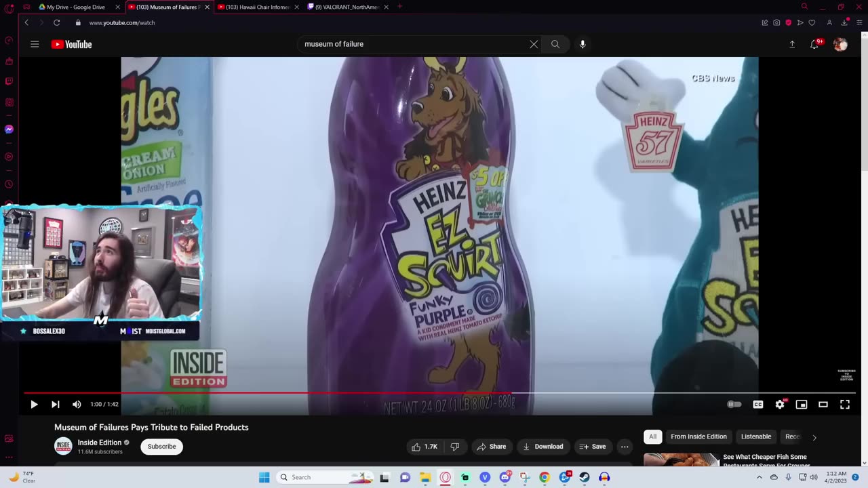
Task: Open the YouTube account avatar menu
Action: [x=840, y=44]
